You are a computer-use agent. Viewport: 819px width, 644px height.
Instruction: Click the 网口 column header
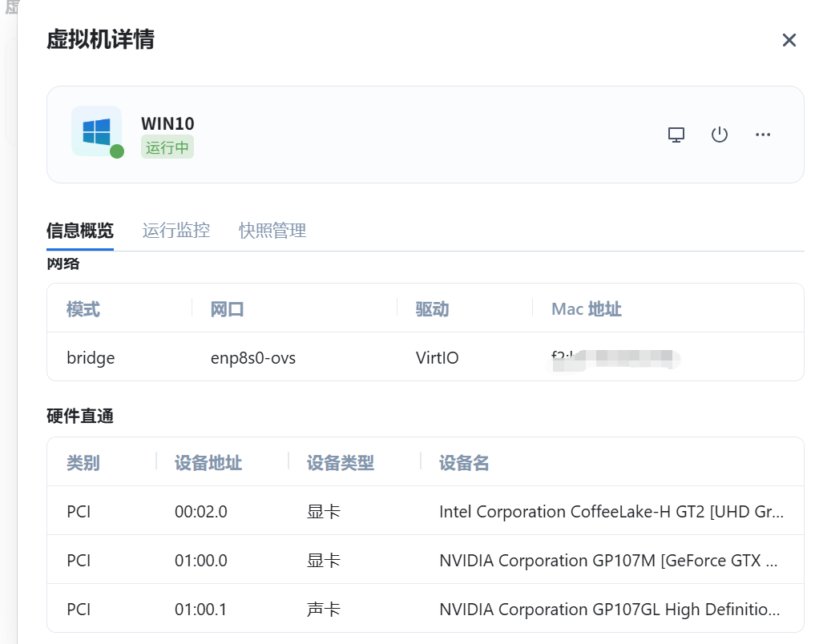coord(228,309)
